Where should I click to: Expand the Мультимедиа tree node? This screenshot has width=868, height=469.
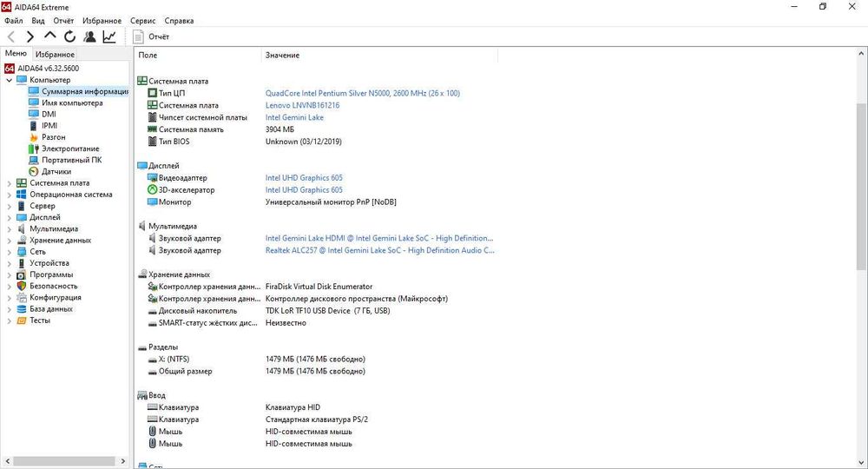tap(9, 229)
